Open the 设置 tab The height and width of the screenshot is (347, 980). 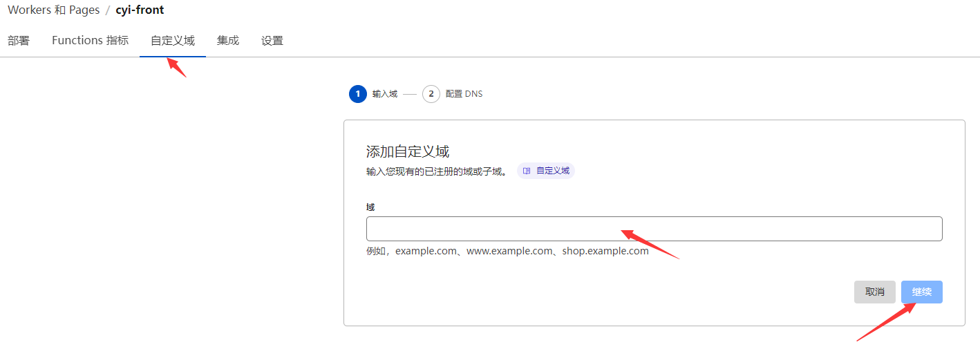point(272,41)
